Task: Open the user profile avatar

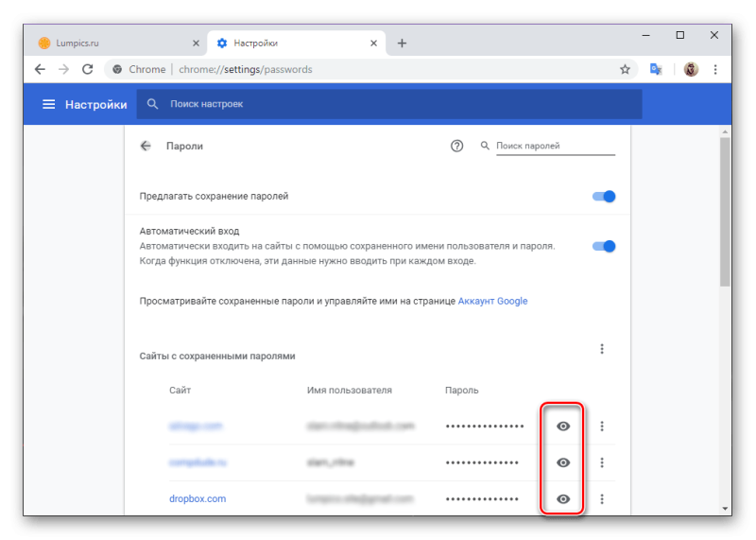Action: (x=691, y=69)
